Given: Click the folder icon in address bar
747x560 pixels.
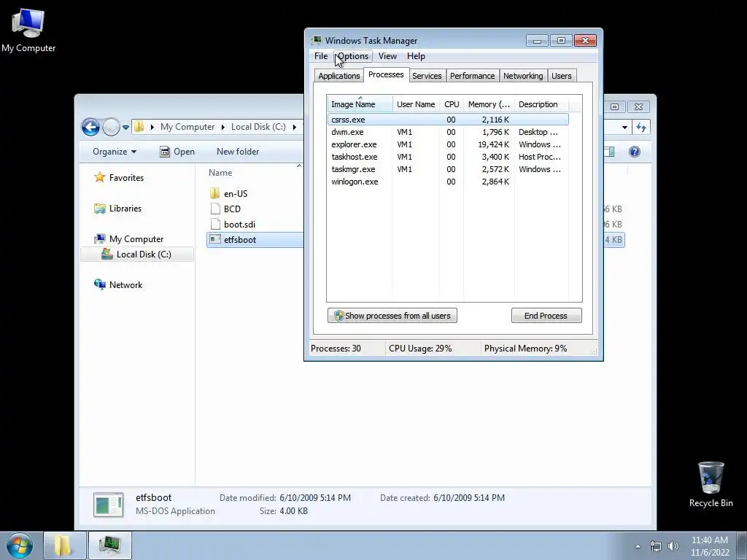Looking at the screenshot, I should (139, 127).
